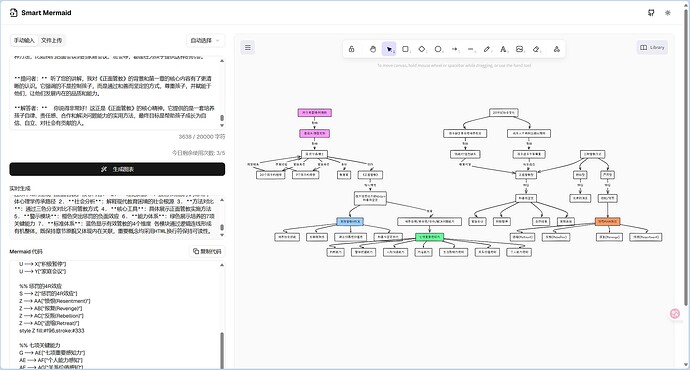Click the 'style Z fill:#f96,stroke:#333' code line
This screenshot has height=370, width=690.
tap(51, 331)
